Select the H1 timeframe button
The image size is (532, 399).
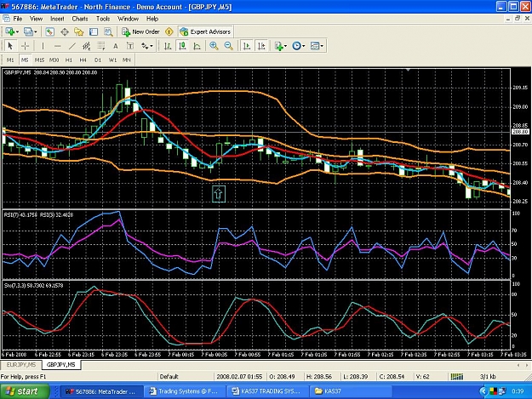[69, 60]
